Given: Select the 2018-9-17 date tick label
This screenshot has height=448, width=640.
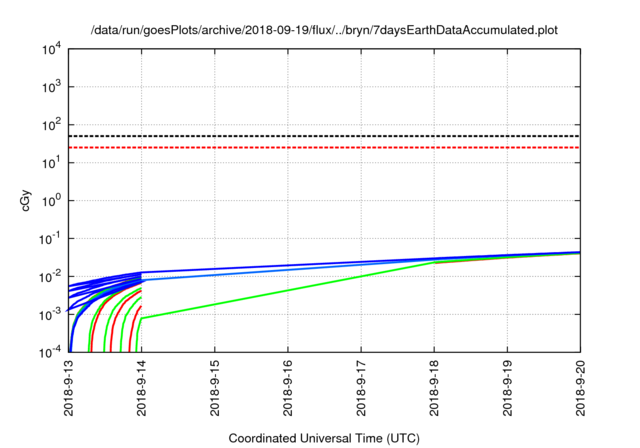Looking at the screenshot, I should tap(361, 388).
